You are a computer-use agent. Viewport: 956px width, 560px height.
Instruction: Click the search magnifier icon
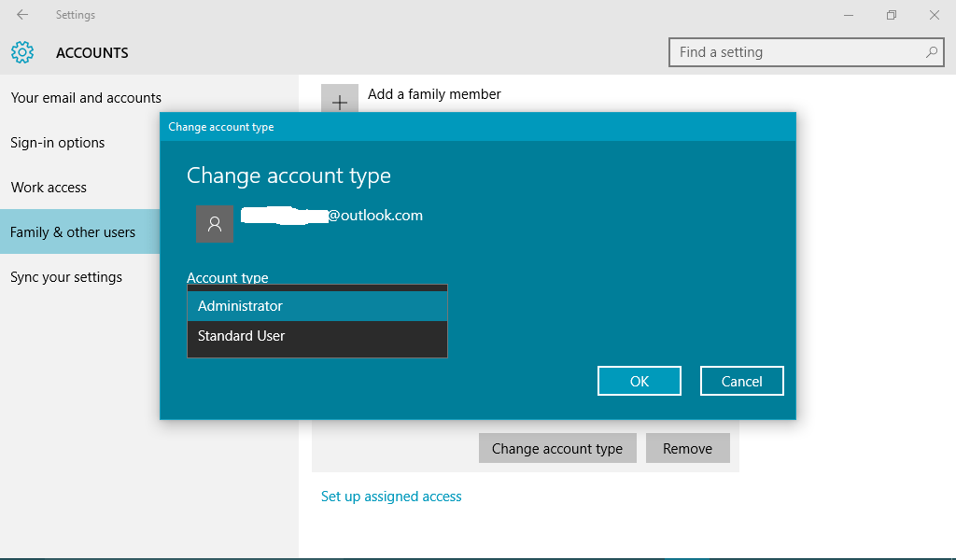point(931,52)
